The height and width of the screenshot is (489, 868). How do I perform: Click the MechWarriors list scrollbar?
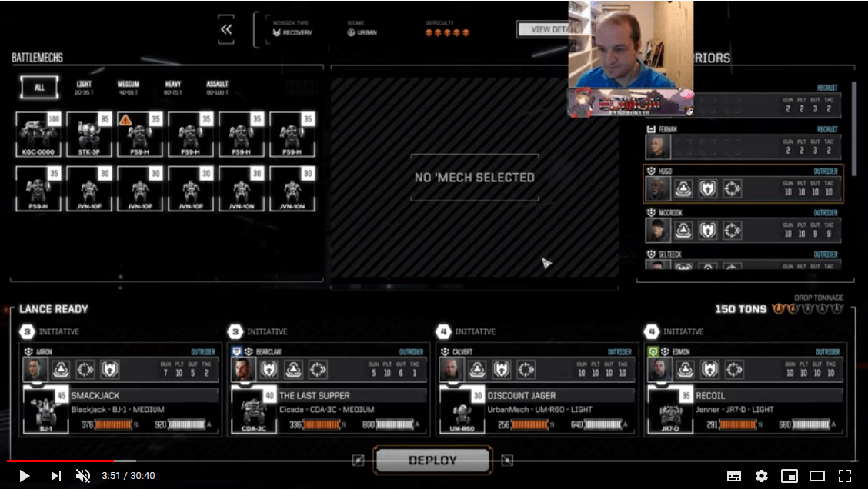[854, 128]
